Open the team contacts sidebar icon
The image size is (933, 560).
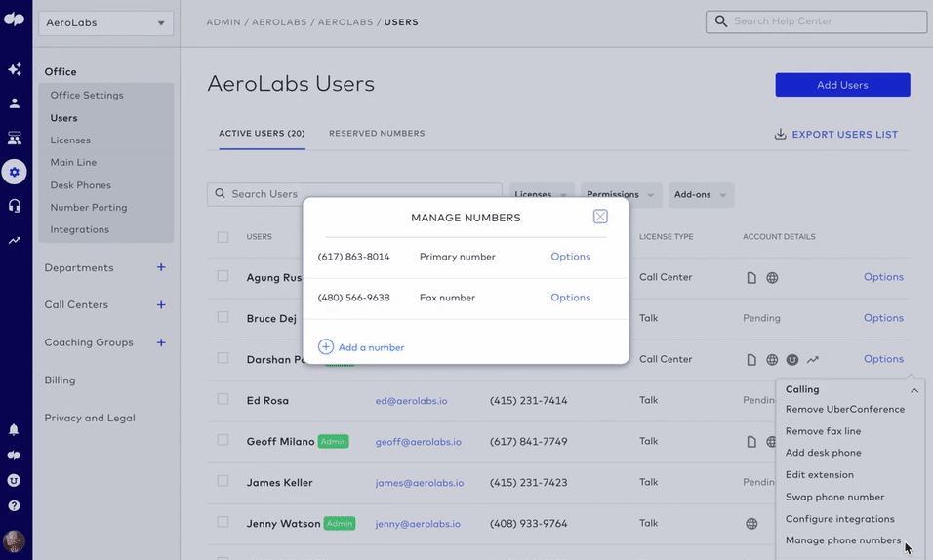coord(15,139)
